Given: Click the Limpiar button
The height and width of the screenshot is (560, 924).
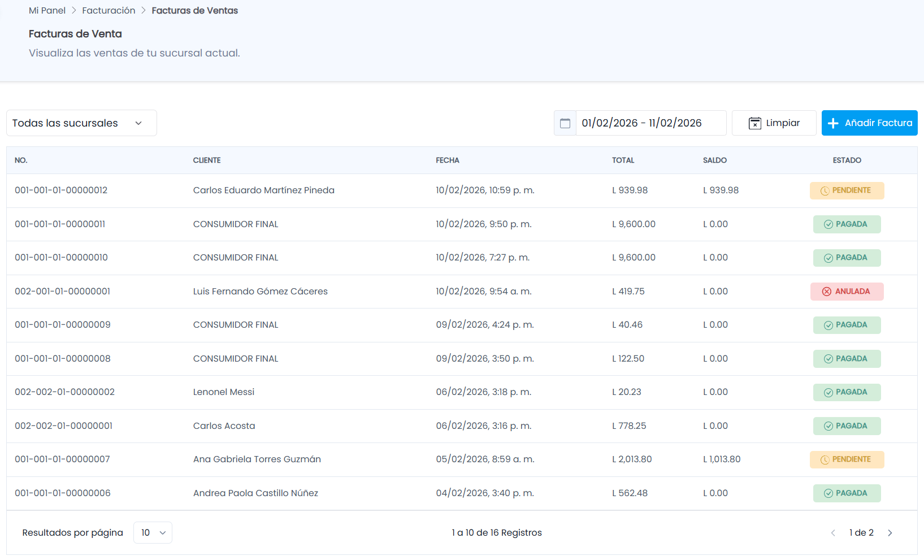Looking at the screenshot, I should tap(774, 123).
